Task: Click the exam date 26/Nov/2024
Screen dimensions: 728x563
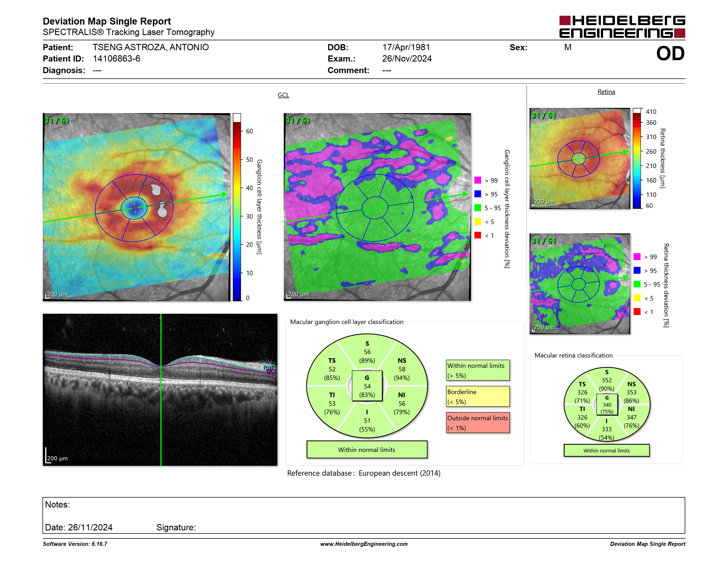Action: (x=407, y=59)
